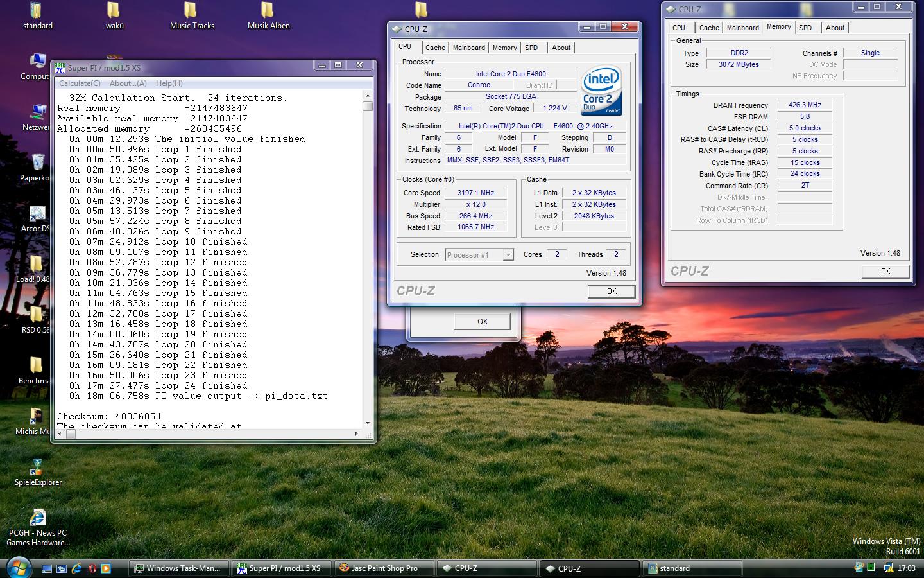Switch to standard folder taskbar button
924x578 pixels.
tap(693, 568)
